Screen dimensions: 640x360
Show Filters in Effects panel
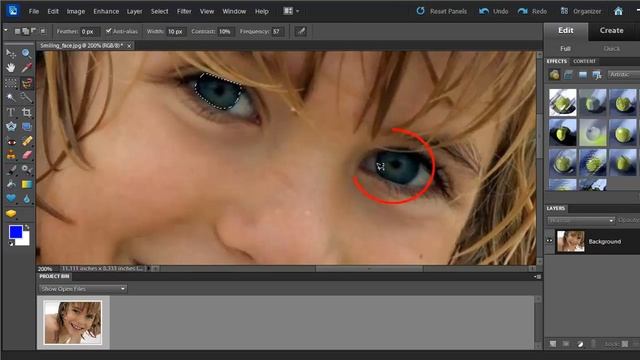(x=554, y=75)
